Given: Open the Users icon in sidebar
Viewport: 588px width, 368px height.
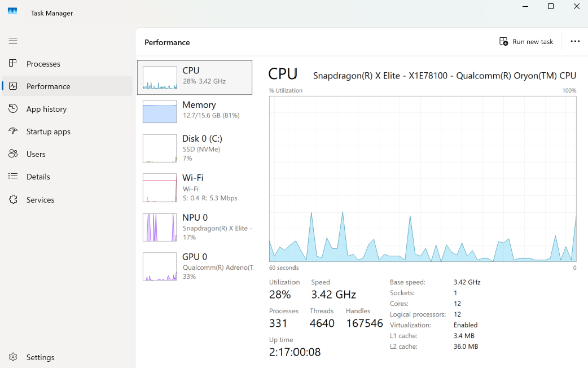Looking at the screenshot, I should tap(13, 154).
